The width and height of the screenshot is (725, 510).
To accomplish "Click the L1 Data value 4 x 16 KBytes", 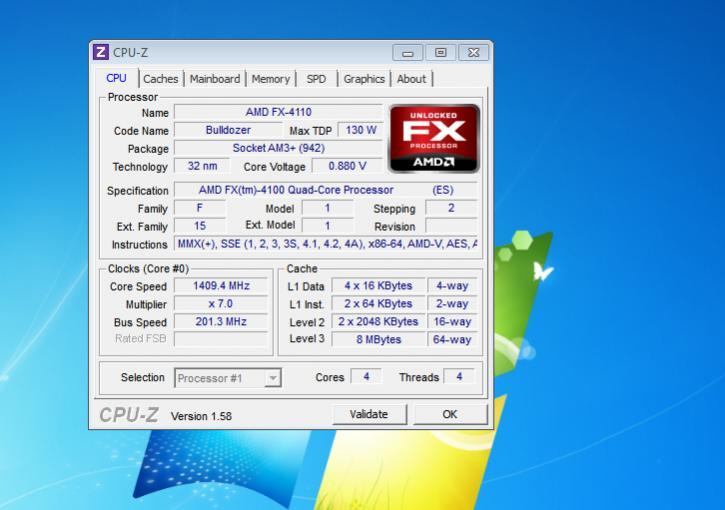I will click(378, 286).
